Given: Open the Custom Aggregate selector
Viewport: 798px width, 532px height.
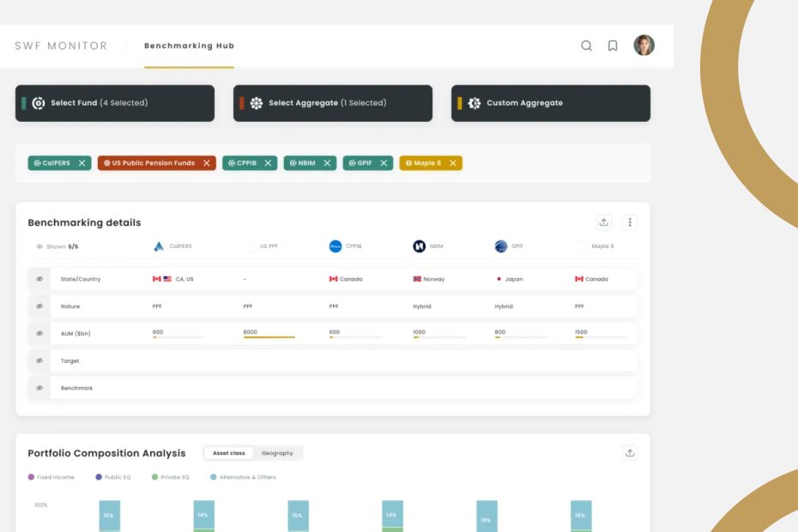Looking at the screenshot, I should (551, 103).
